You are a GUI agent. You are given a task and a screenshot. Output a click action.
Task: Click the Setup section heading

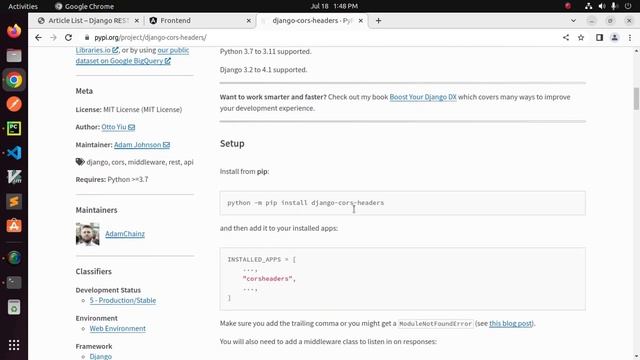[232, 143]
